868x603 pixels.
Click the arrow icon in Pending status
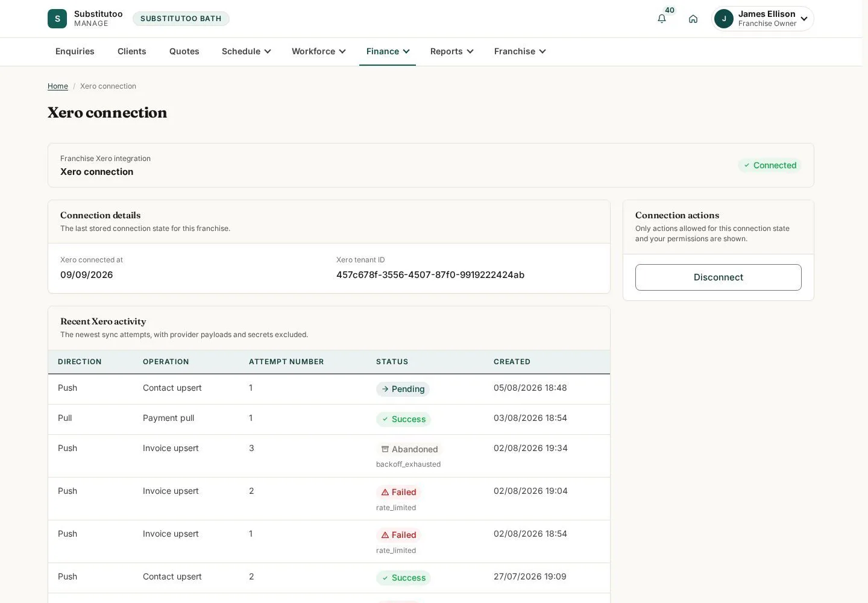(385, 389)
